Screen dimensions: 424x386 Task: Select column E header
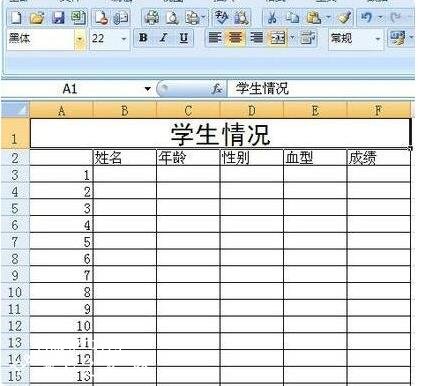315,110
